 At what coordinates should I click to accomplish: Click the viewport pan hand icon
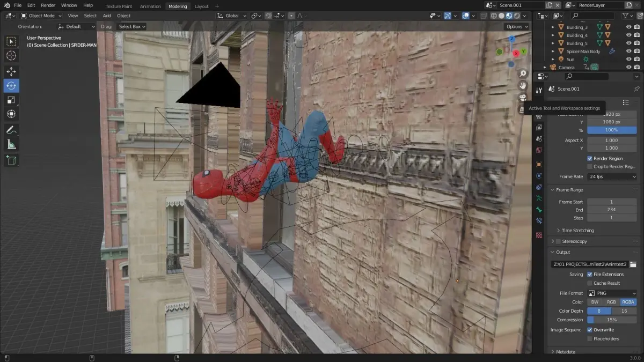[x=523, y=86]
